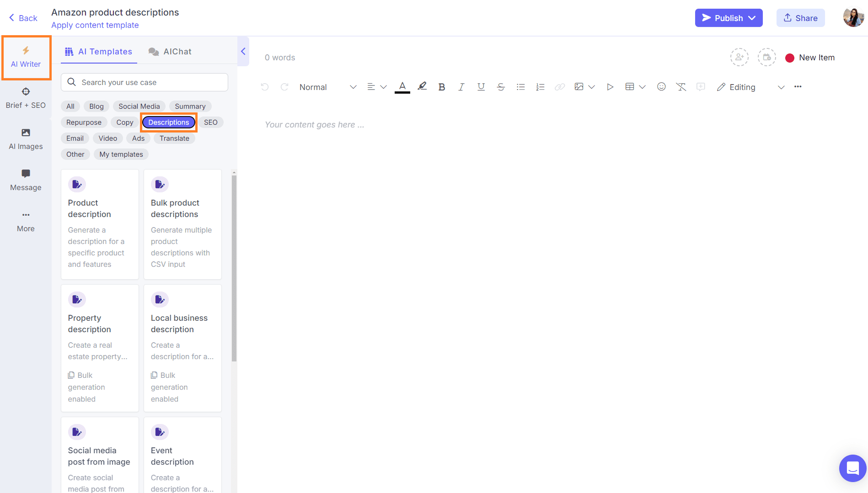The image size is (868, 493).
Task: Open the Property description template
Action: (100, 348)
